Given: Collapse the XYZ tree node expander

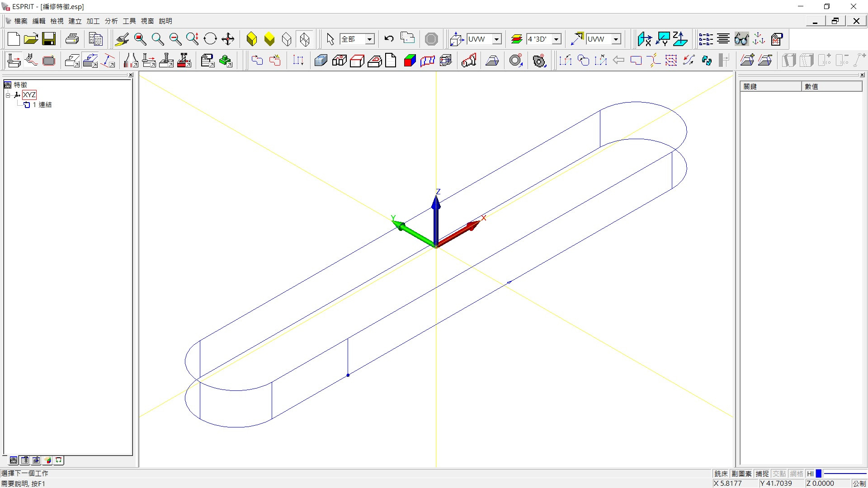Looking at the screenshot, I should click(x=8, y=95).
